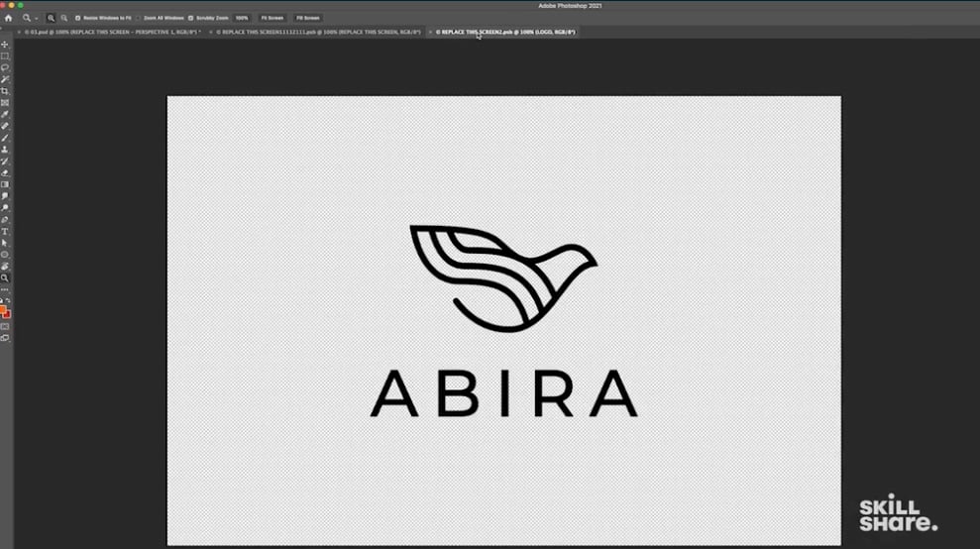Select the Hand tool in toolbar

tap(5, 266)
